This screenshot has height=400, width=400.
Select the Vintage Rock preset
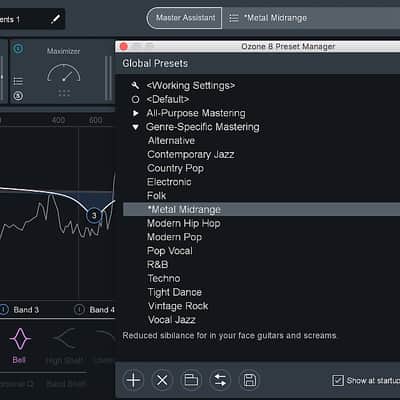click(178, 306)
